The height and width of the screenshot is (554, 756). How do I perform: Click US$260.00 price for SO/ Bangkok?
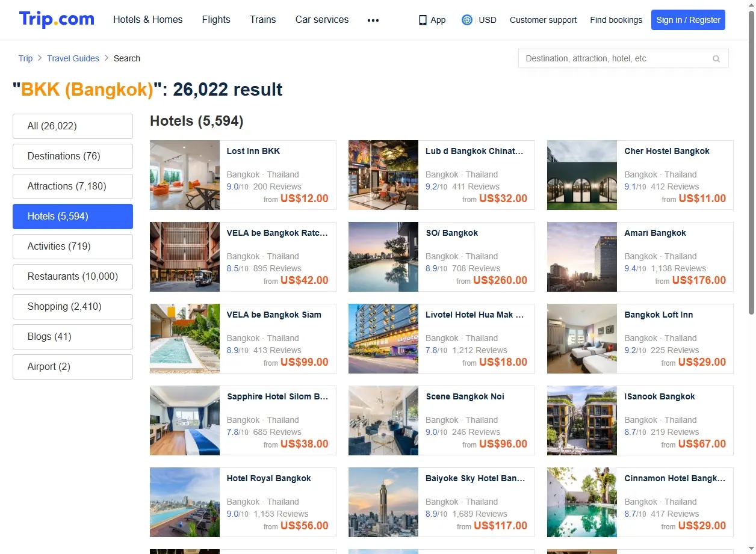point(500,280)
